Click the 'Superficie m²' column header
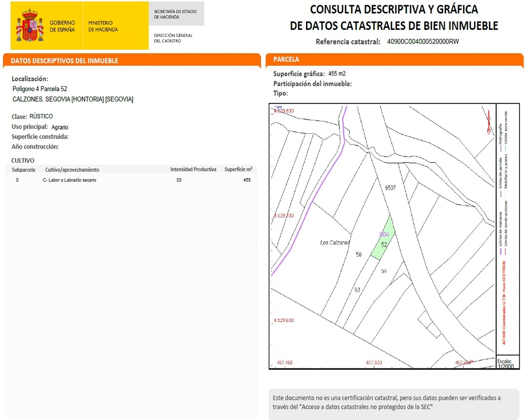 point(238,170)
